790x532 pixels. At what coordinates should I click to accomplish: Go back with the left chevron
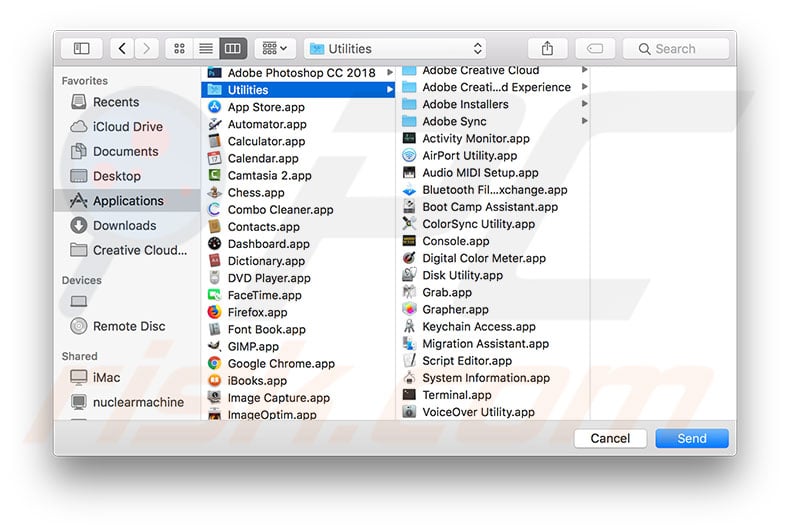tap(122, 48)
